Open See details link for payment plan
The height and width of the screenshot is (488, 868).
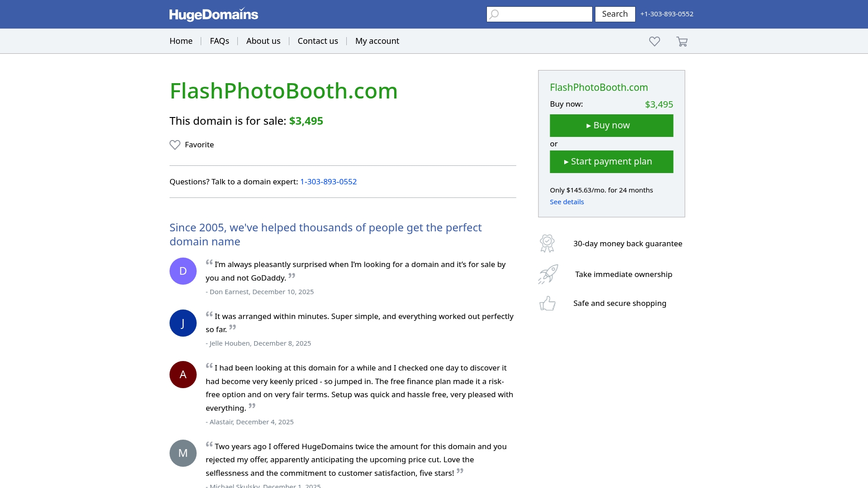(566, 202)
